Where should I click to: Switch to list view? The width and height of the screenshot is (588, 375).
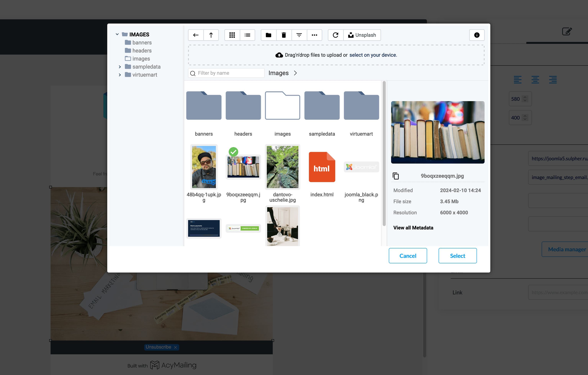247,35
